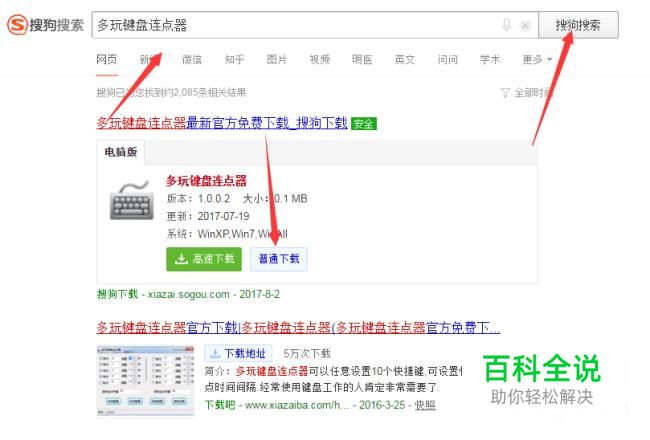Click the microphone voice search icon
The height and width of the screenshot is (440, 650).
[506, 25]
